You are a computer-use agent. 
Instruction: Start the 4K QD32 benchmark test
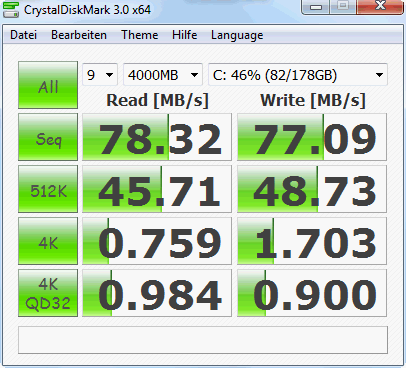click(48, 293)
